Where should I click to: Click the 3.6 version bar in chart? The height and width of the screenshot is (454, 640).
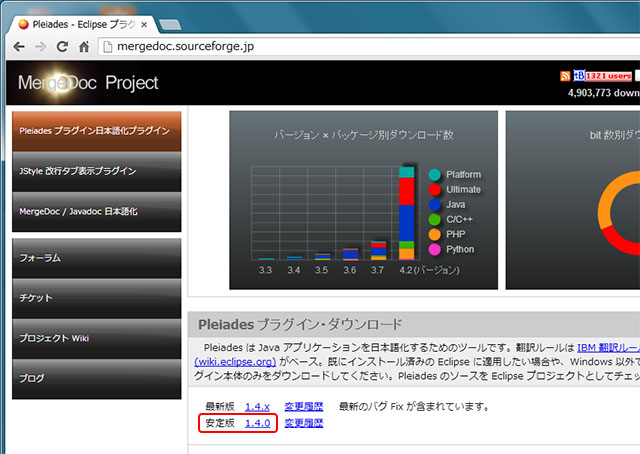(x=351, y=254)
